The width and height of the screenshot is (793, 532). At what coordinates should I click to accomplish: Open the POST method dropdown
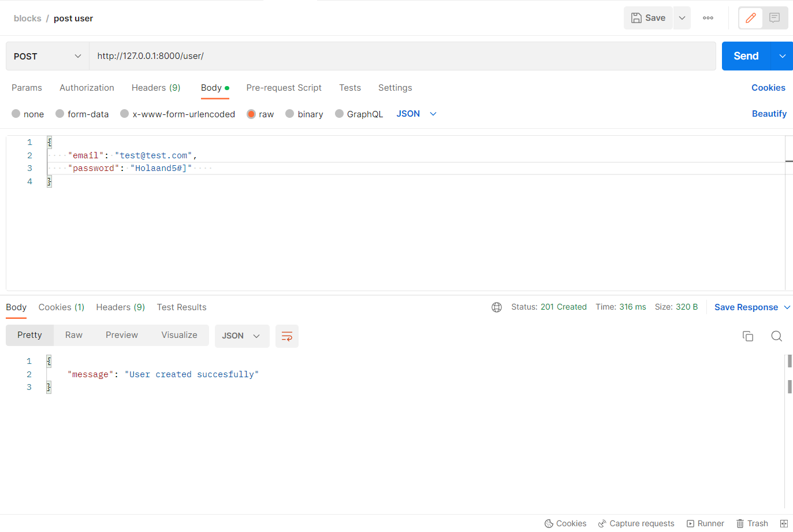click(x=46, y=56)
